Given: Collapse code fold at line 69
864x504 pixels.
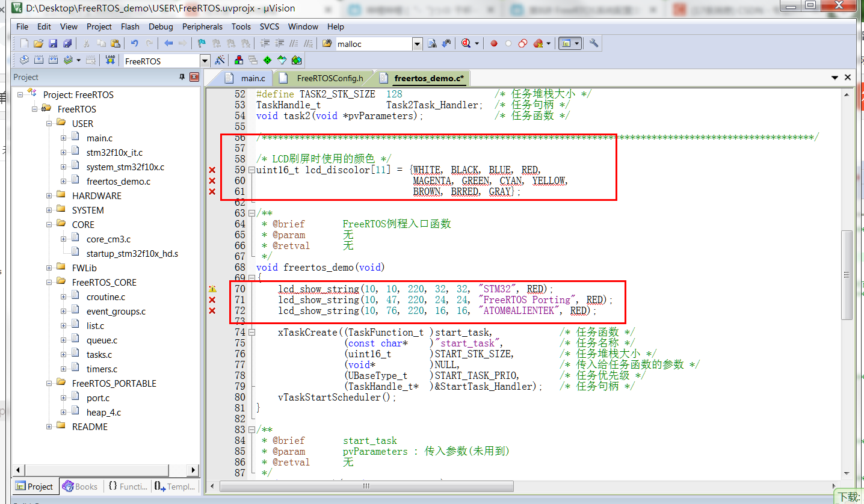Looking at the screenshot, I should click(251, 278).
